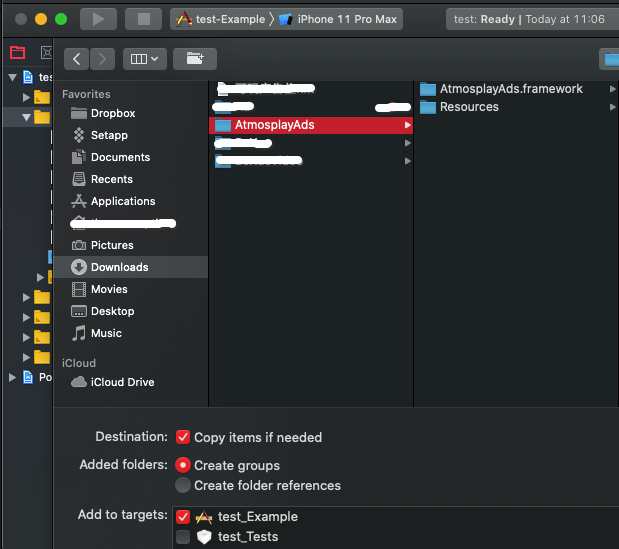The height and width of the screenshot is (549, 619).
Task: Click the Pictures camera icon
Action: [x=79, y=245]
